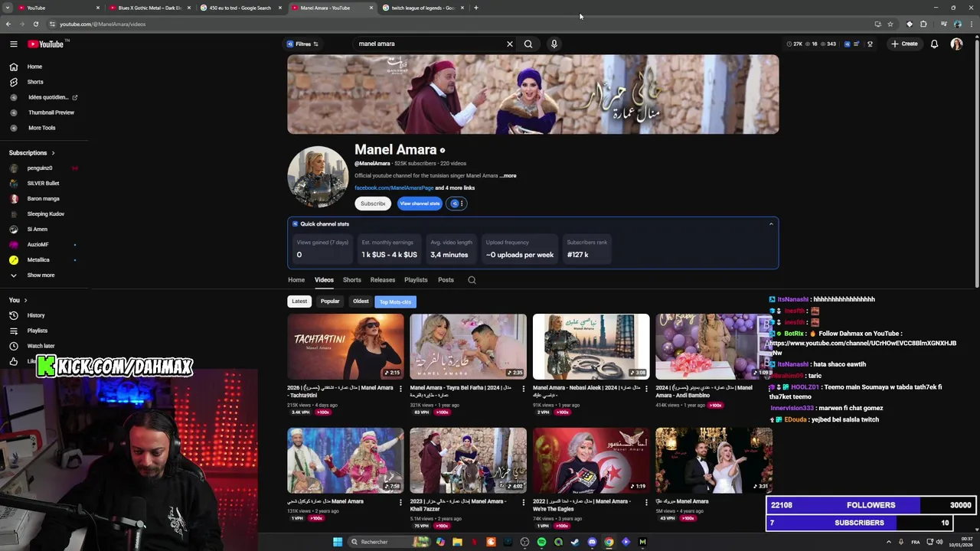Switch to the channel Home tab
980x551 pixels.
(296, 280)
